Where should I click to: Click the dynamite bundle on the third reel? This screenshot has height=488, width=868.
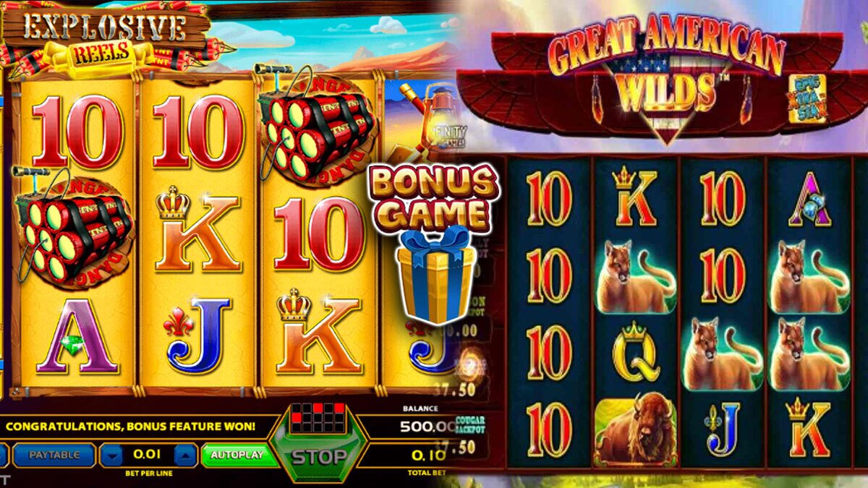315,125
